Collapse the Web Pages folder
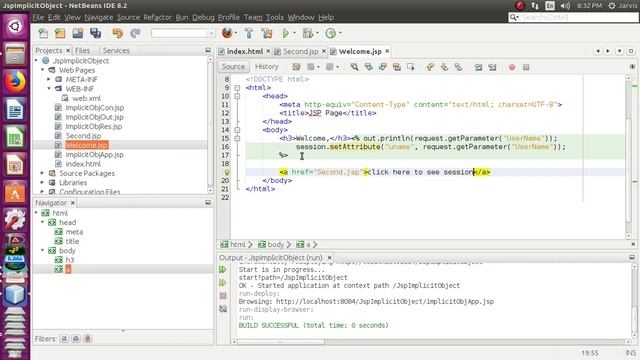 tap(42, 70)
